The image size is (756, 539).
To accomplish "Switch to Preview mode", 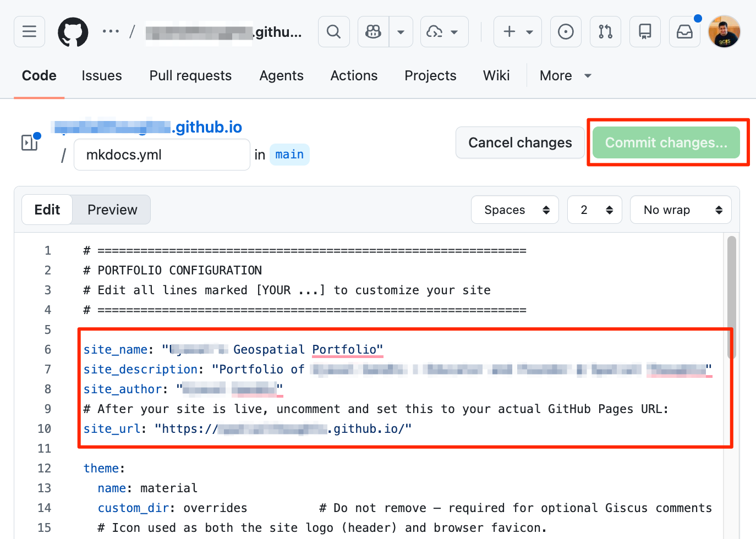I will [112, 210].
